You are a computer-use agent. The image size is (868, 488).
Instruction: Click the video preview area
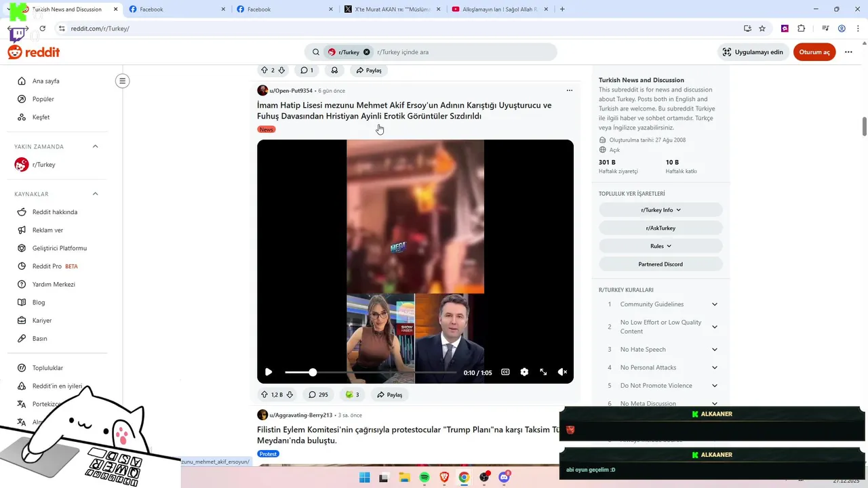click(415, 261)
